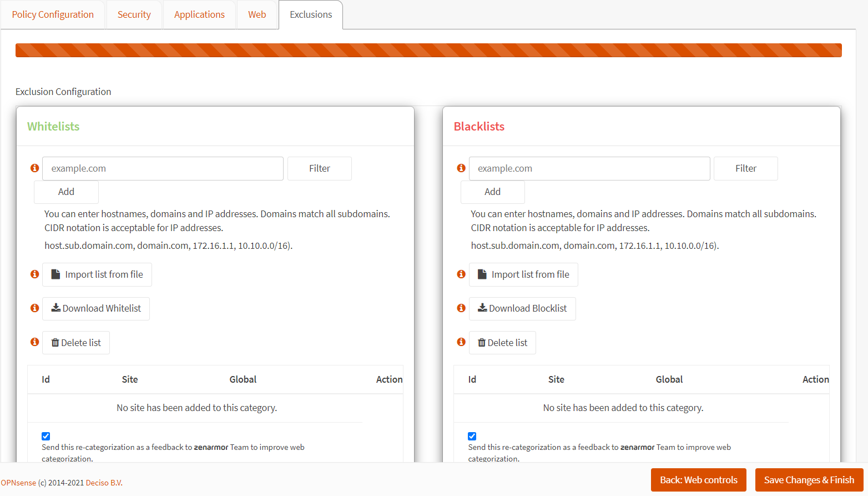Switch to the Security tab

[x=134, y=14]
